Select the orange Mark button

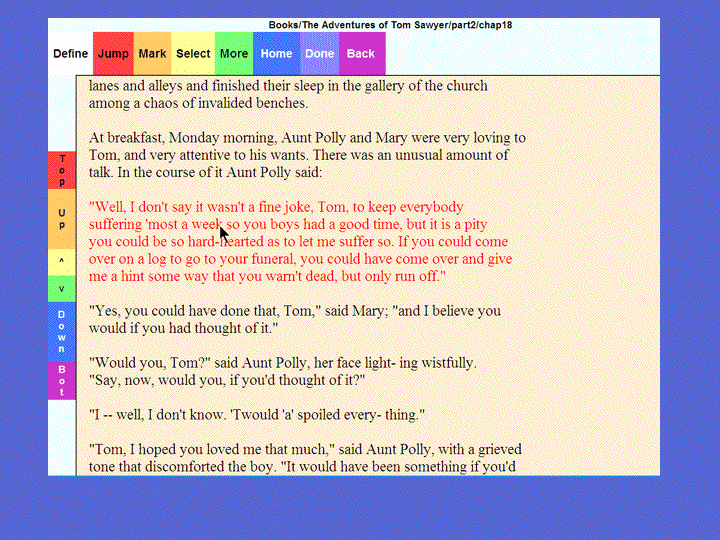click(x=153, y=54)
